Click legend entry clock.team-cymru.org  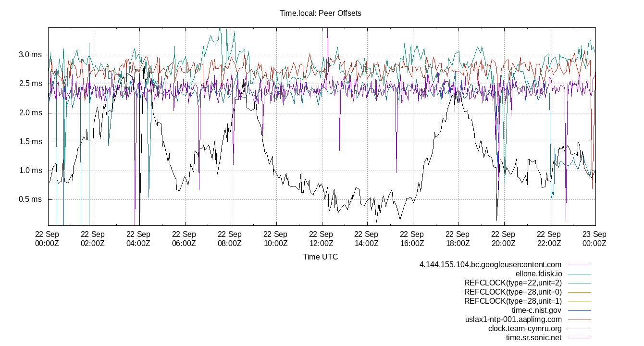525,329
